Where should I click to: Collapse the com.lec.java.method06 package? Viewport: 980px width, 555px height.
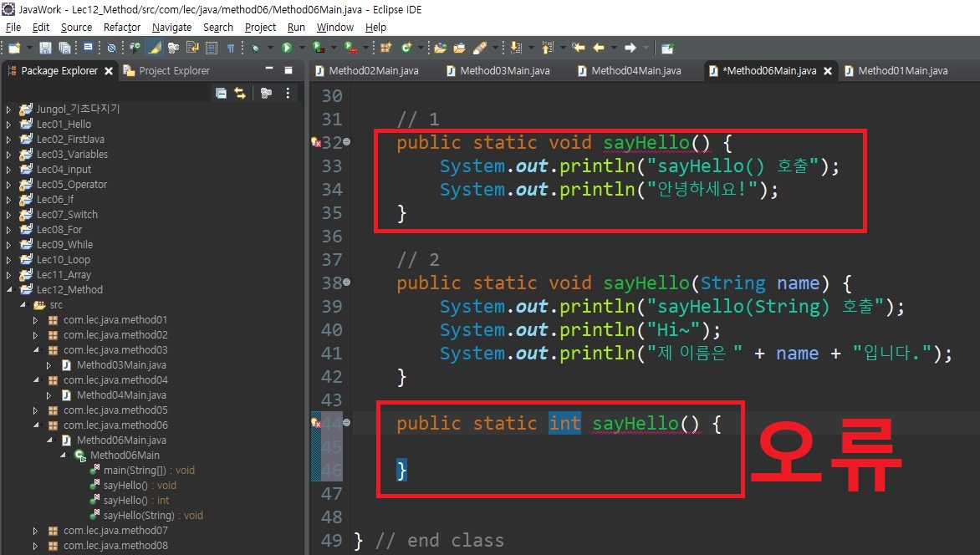tap(36, 425)
